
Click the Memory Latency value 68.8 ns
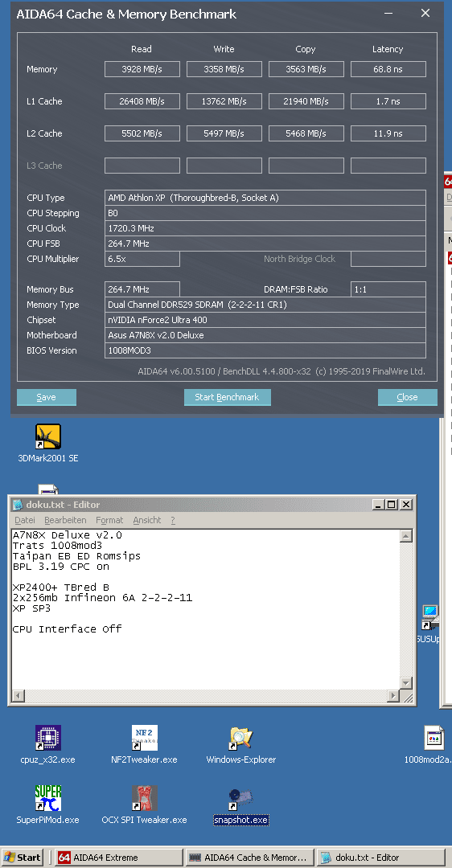[388, 69]
